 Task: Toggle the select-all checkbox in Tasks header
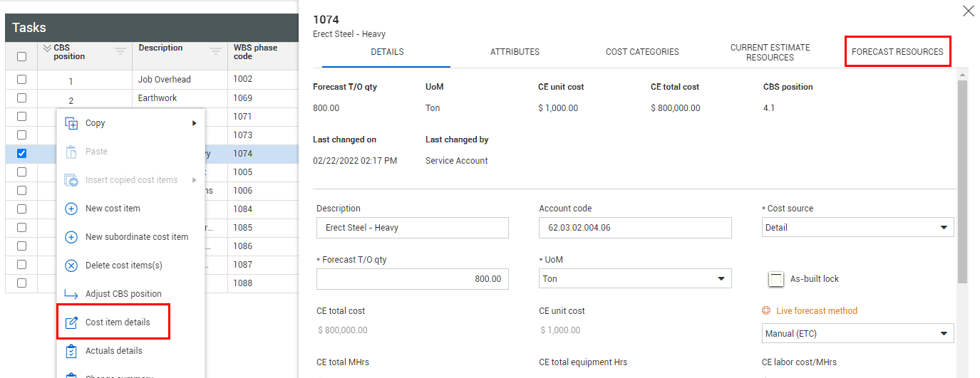[x=21, y=56]
